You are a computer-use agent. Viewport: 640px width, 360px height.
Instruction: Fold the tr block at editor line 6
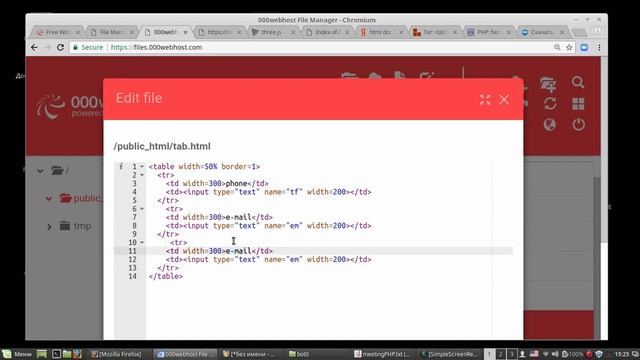pos(142,209)
